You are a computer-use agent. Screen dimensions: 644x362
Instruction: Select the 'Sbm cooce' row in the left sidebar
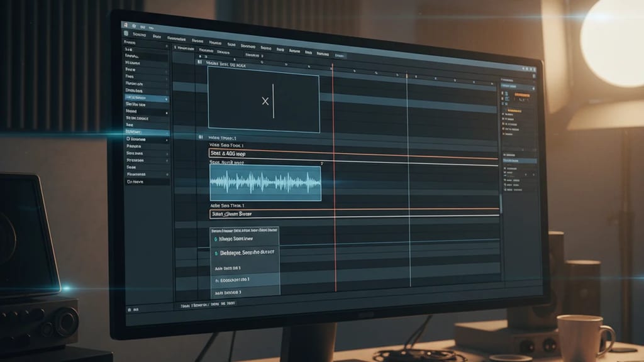click(147, 118)
